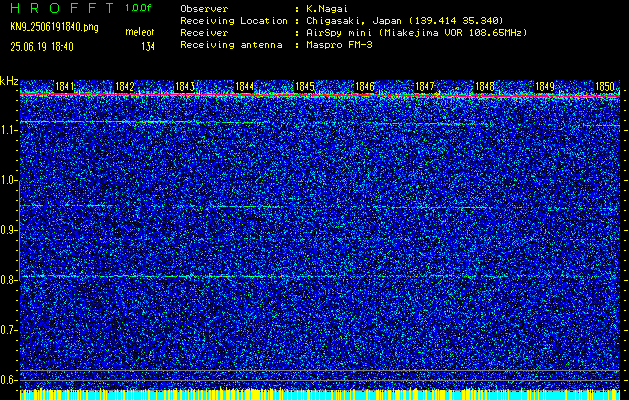Click the yellow and cyan signal level bar
The image size is (629, 400).
(x=320, y=395)
